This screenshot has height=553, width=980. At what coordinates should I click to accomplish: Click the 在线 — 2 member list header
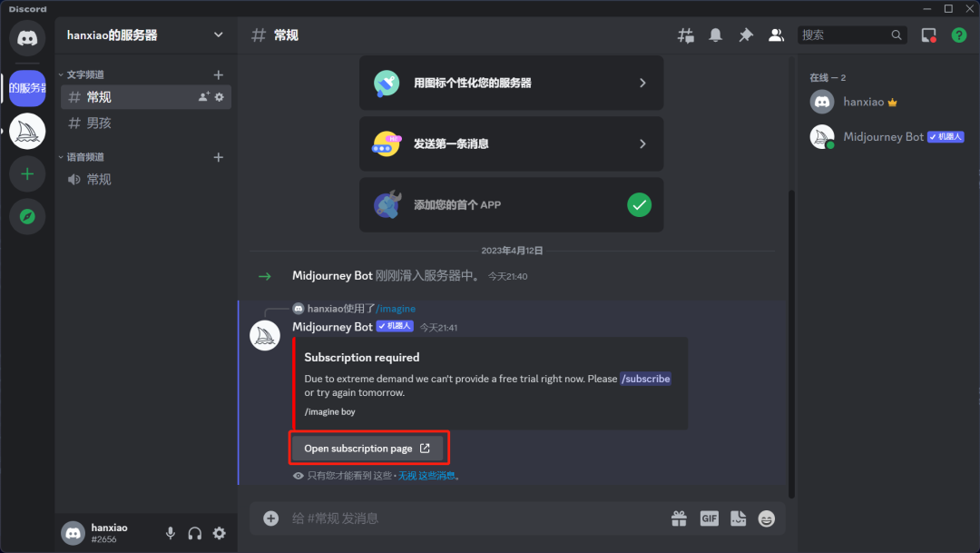[828, 77]
